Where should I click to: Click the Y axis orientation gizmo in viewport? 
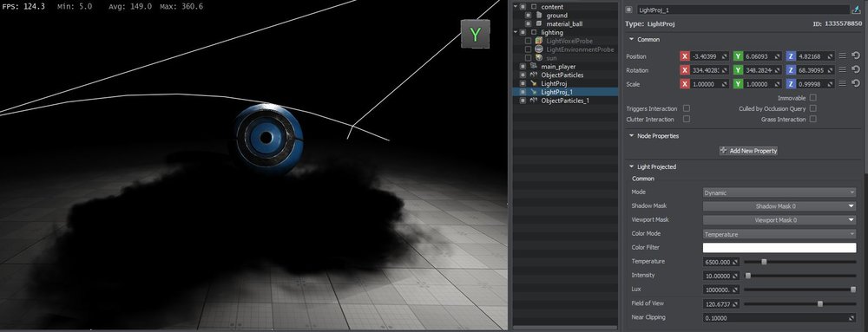[475, 35]
